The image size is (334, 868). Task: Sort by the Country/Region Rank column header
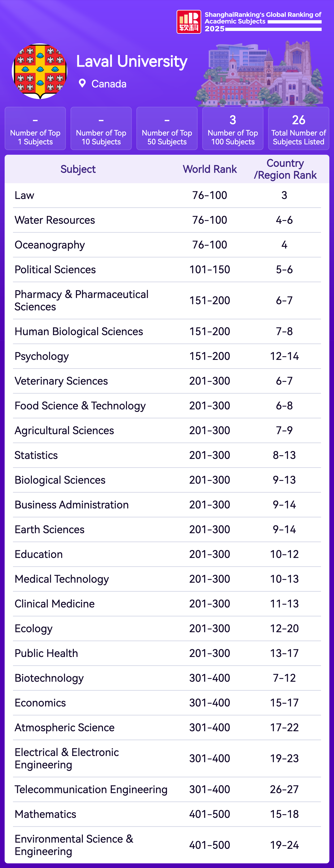[285, 169]
